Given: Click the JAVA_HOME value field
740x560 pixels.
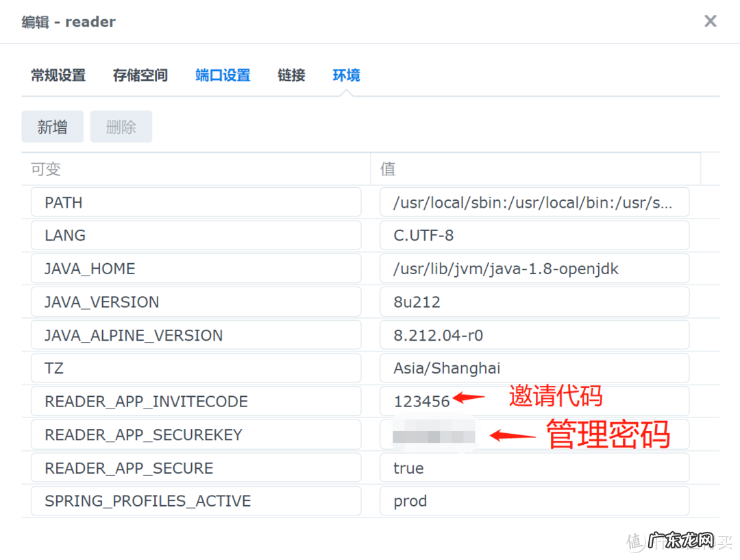Looking at the screenshot, I should [534, 268].
